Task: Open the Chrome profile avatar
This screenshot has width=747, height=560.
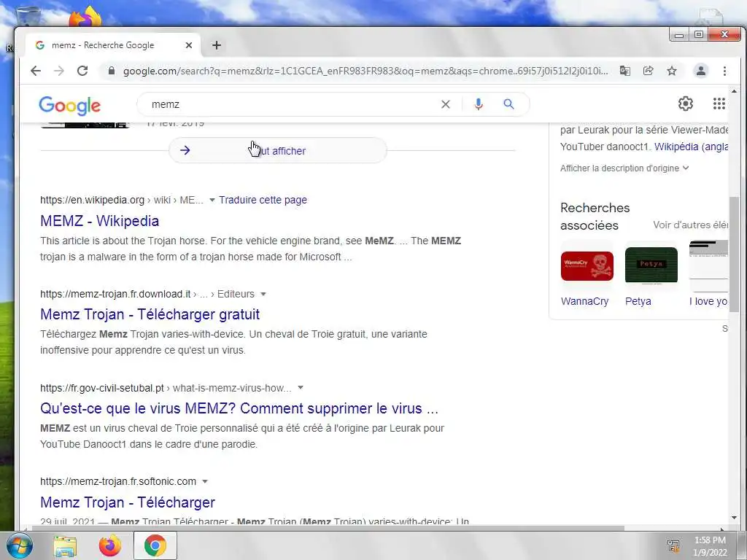Action: [x=701, y=71]
